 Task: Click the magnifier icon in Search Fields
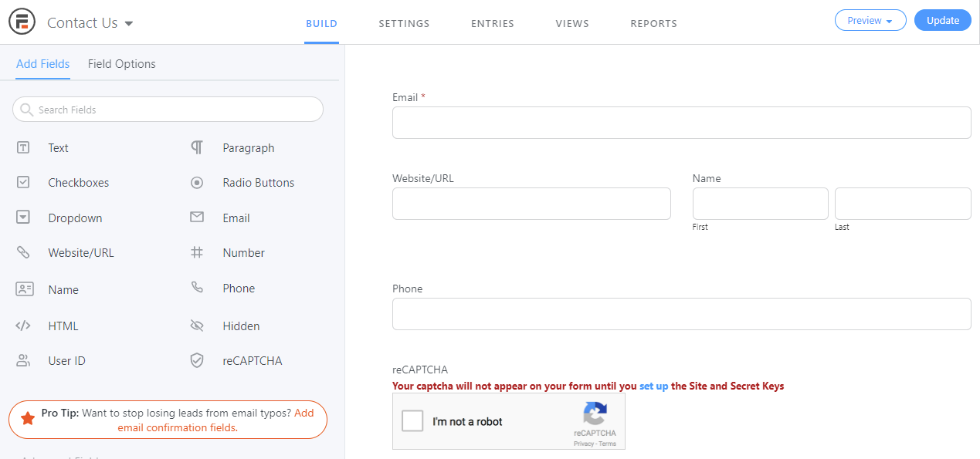[x=27, y=110]
